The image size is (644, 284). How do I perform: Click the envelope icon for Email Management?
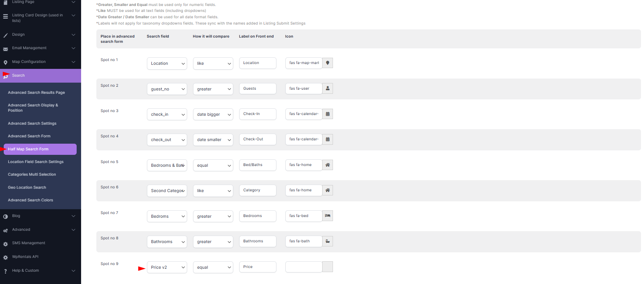(6, 49)
